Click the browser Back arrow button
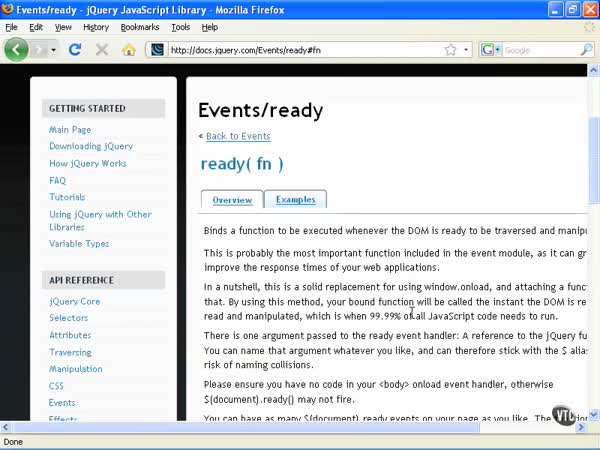This screenshot has width=600, height=450. (x=16, y=49)
